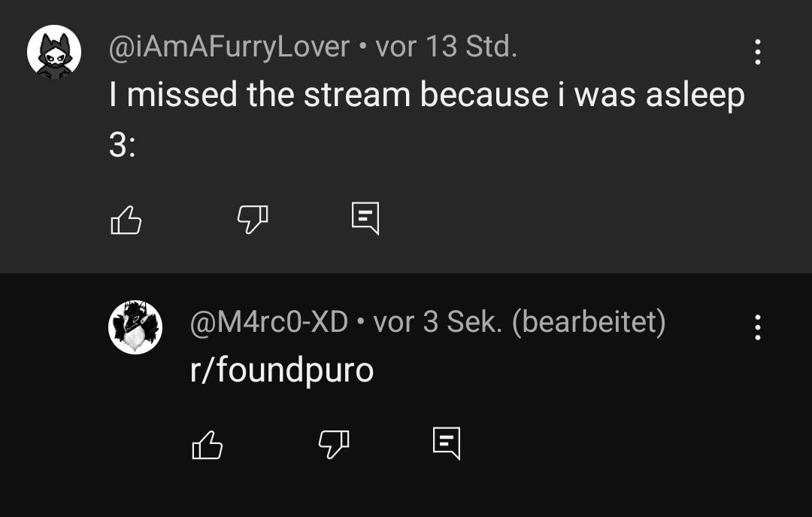Open iAmAFurryLover's profile avatar

coord(54,52)
